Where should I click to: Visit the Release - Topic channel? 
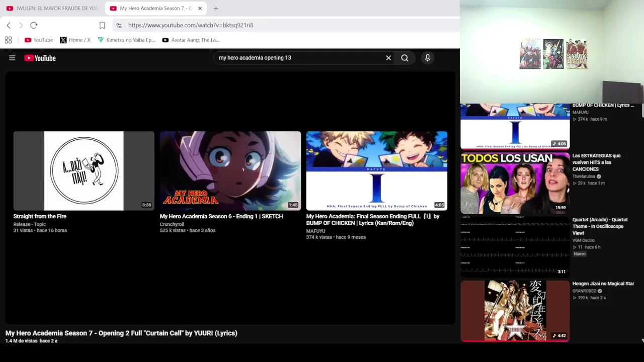pos(30,224)
